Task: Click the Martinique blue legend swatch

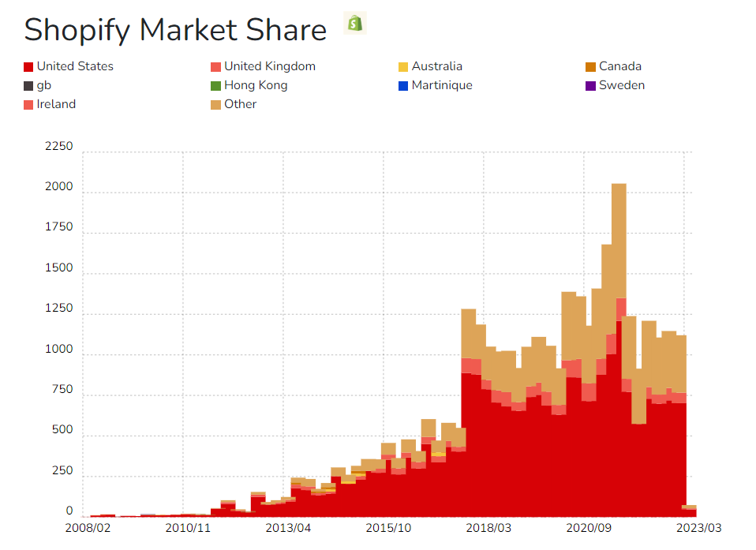Action: click(x=403, y=86)
